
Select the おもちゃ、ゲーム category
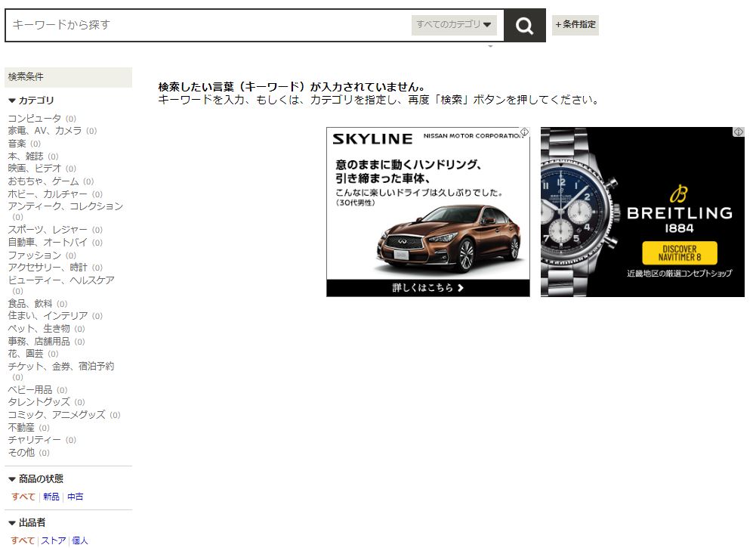[43, 181]
